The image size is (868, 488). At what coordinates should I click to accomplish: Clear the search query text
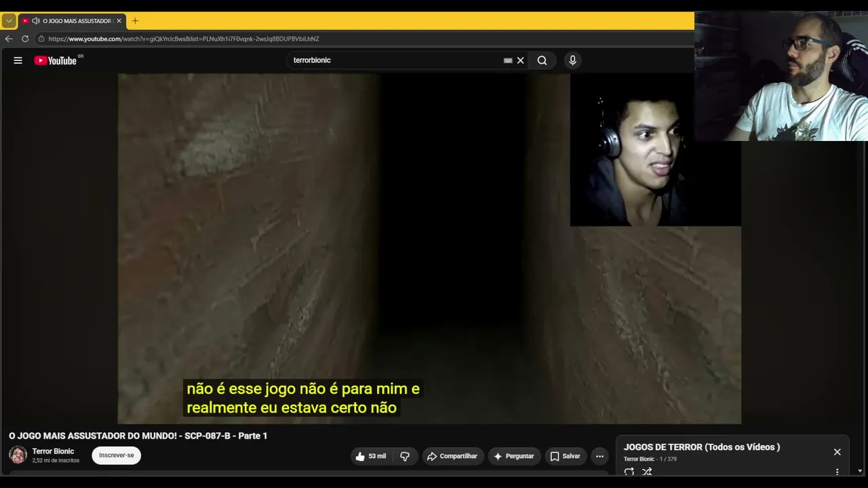tap(521, 60)
